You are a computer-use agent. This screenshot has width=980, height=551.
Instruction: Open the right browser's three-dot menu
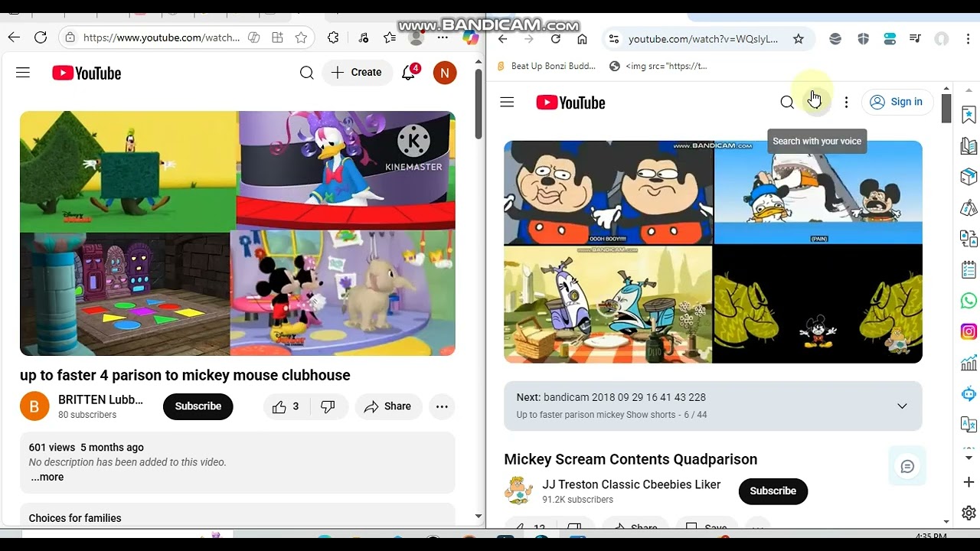(968, 39)
